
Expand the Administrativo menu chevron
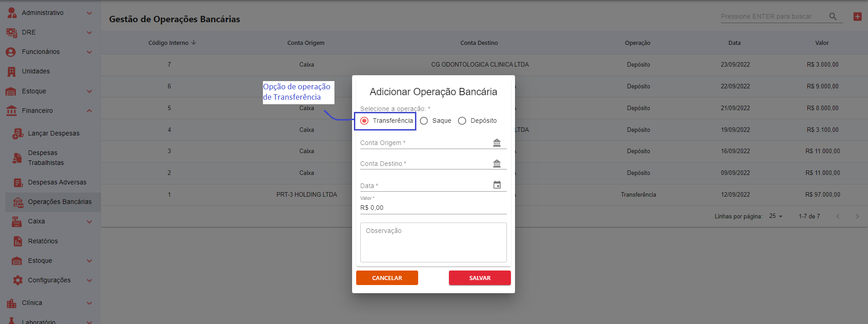89,13
